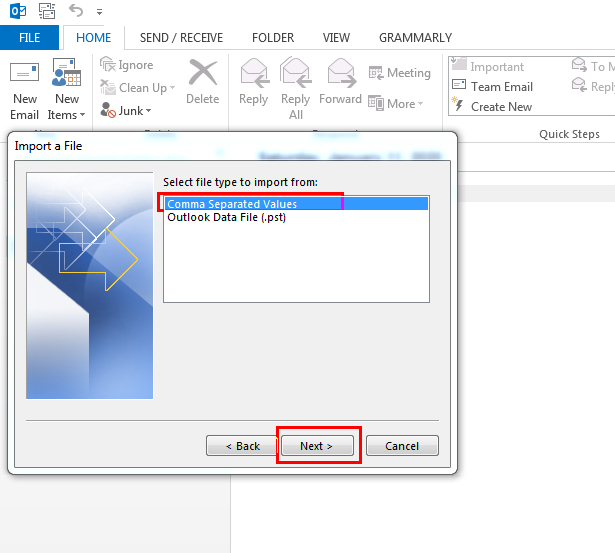The image size is (615, 553).
Task: Click Create New quick step
Action: point(491,106)
